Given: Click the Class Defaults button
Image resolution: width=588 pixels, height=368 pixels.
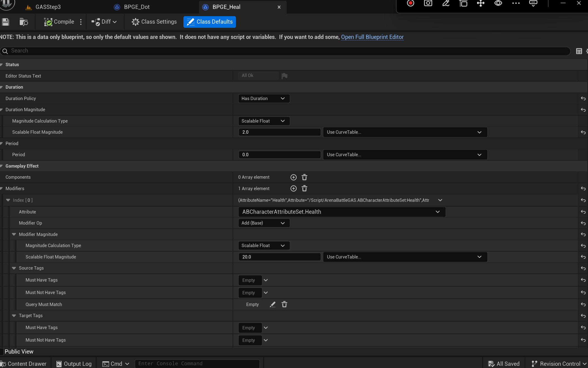Looking at the screenshot, I should point(210,22).
